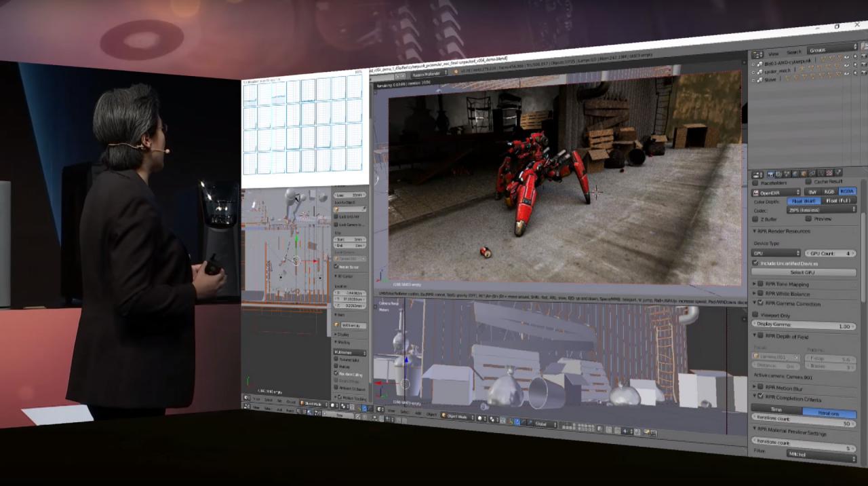868x486 pixels.
Task: Open View menu in bottom viewport header
Action: pos(391,411)
